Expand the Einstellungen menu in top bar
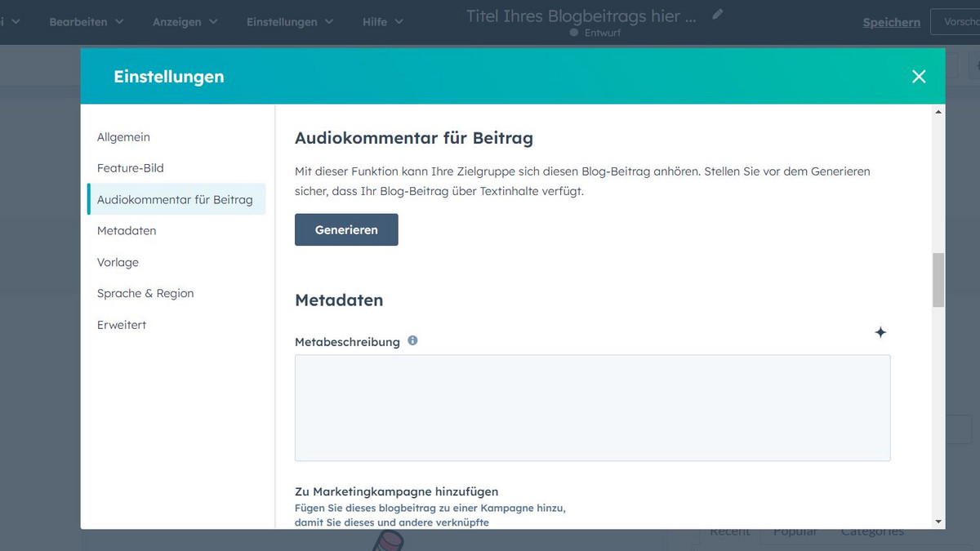The width and height of the screenshot is (980, 551). tap(289, 22)
